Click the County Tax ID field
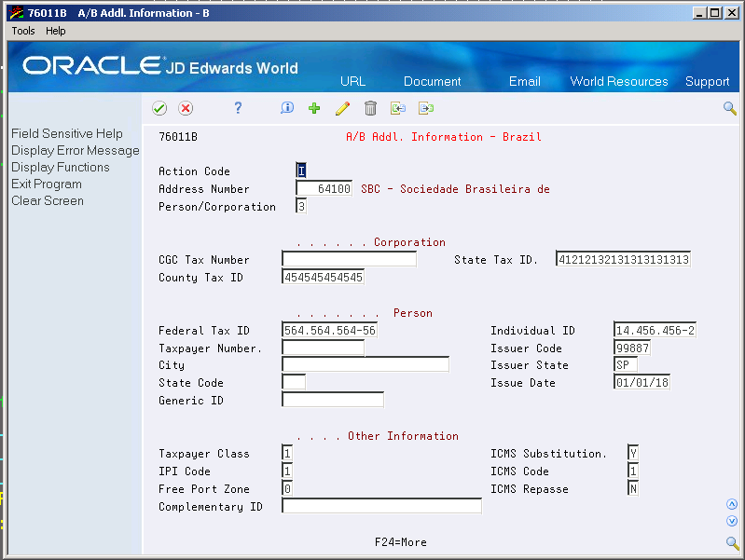 [324, 277]
